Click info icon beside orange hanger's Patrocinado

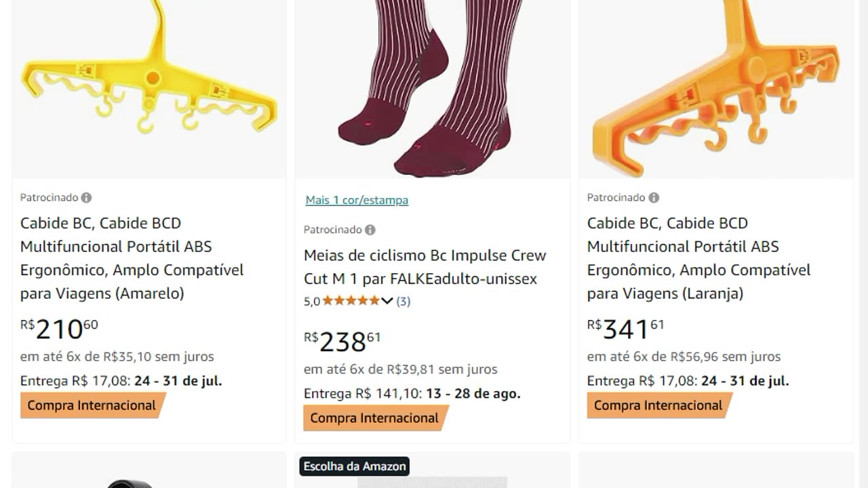pos(654,198)
